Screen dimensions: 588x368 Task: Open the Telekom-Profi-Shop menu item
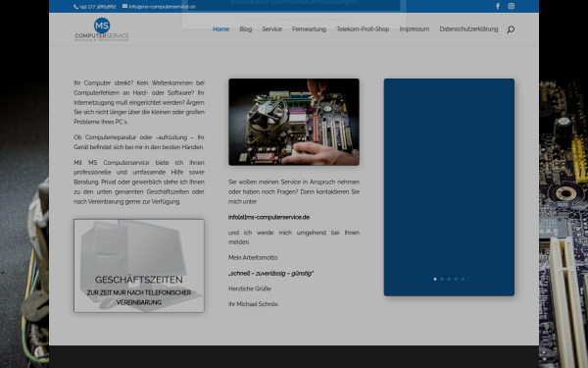[x=363, y=29]
